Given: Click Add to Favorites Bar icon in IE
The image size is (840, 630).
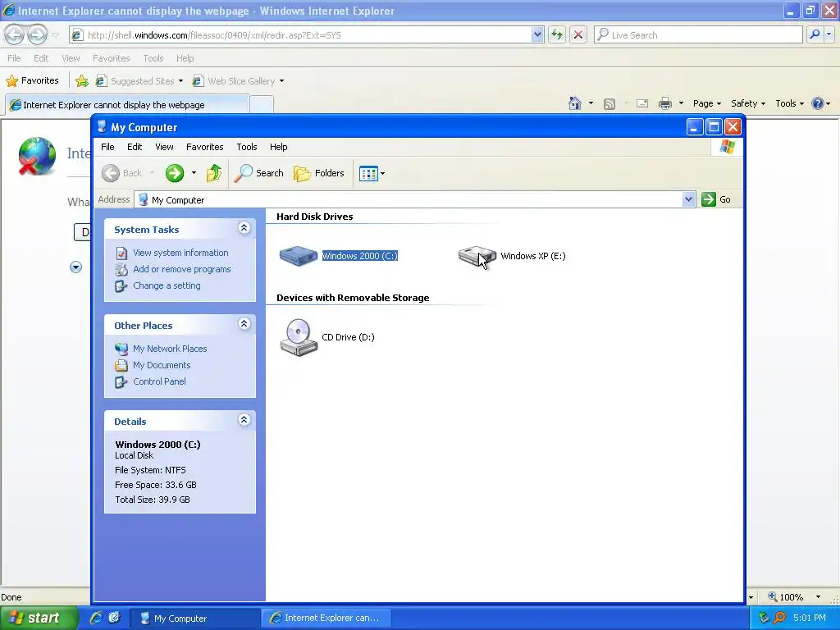Looking at the screenshot, I should point(82,81).
